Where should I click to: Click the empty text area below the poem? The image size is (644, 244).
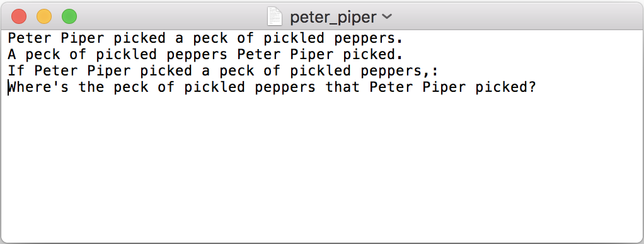322,168
